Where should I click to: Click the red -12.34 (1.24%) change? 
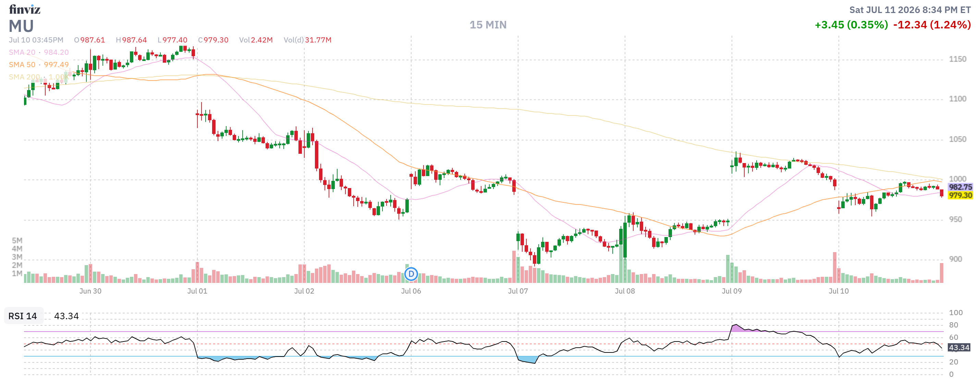932,25
